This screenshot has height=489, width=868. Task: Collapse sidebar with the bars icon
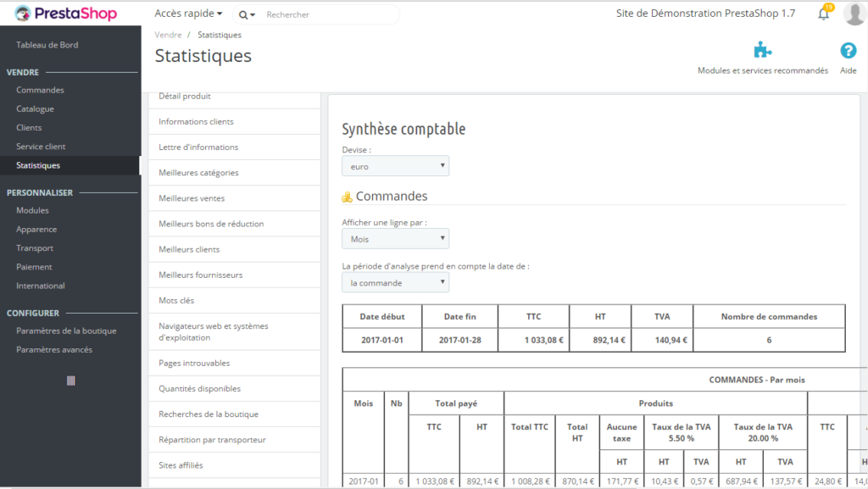point(71,381)
